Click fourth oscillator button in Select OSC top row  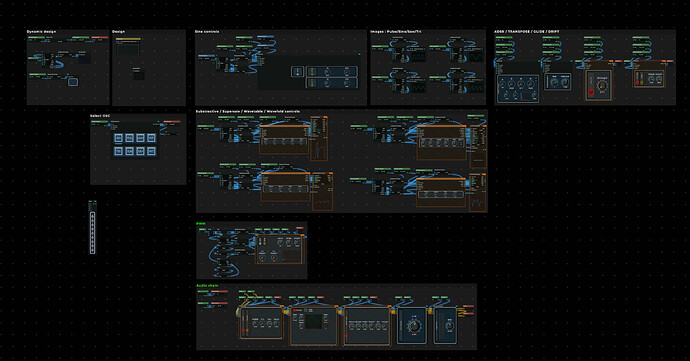[151, 138]
